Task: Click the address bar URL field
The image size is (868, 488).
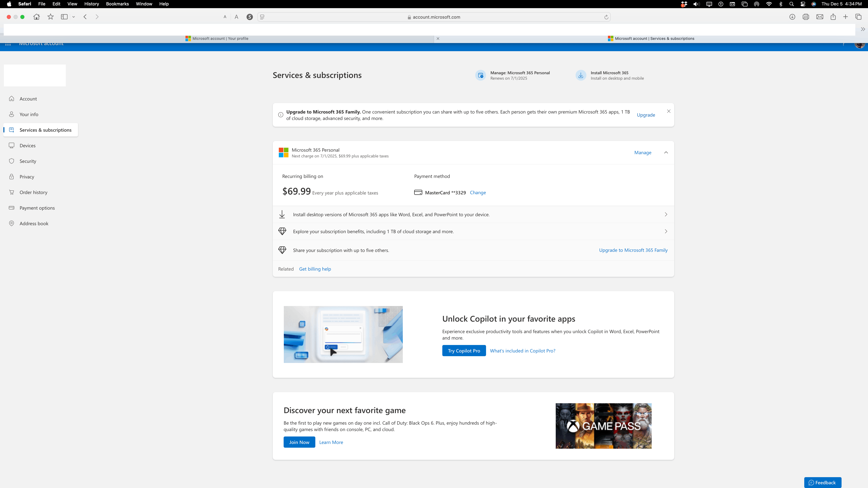Action: coord(436,17)
